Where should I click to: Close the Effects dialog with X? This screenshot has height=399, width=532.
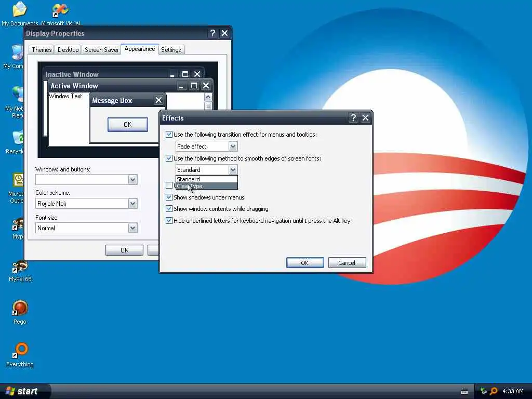tap(365, 118)
